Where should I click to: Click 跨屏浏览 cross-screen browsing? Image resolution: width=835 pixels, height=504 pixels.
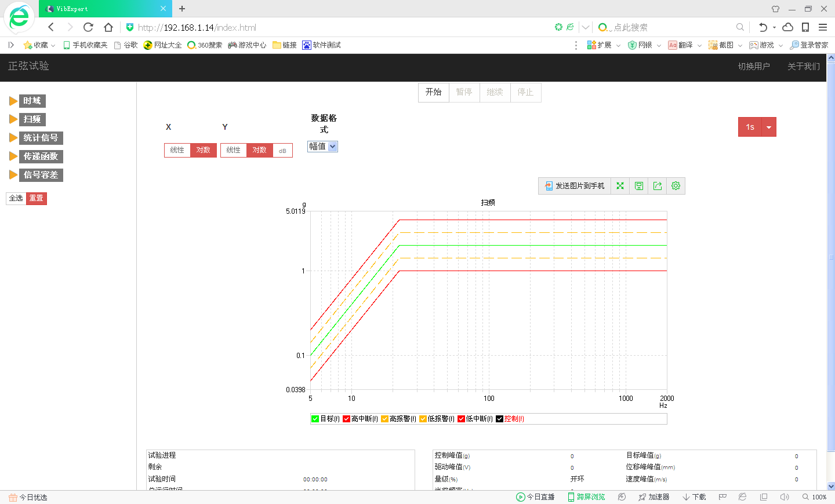[x=586, y=497]
